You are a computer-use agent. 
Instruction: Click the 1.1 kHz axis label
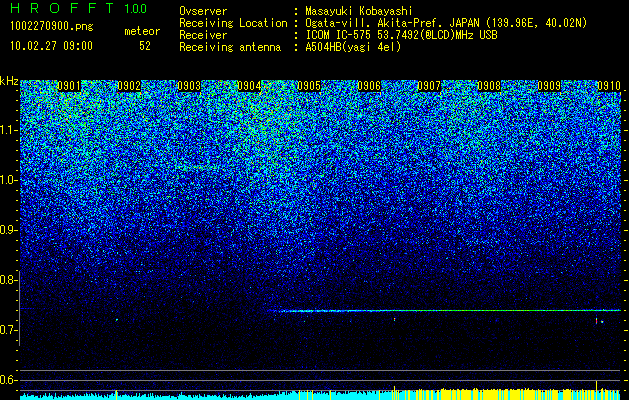point(9,130)
